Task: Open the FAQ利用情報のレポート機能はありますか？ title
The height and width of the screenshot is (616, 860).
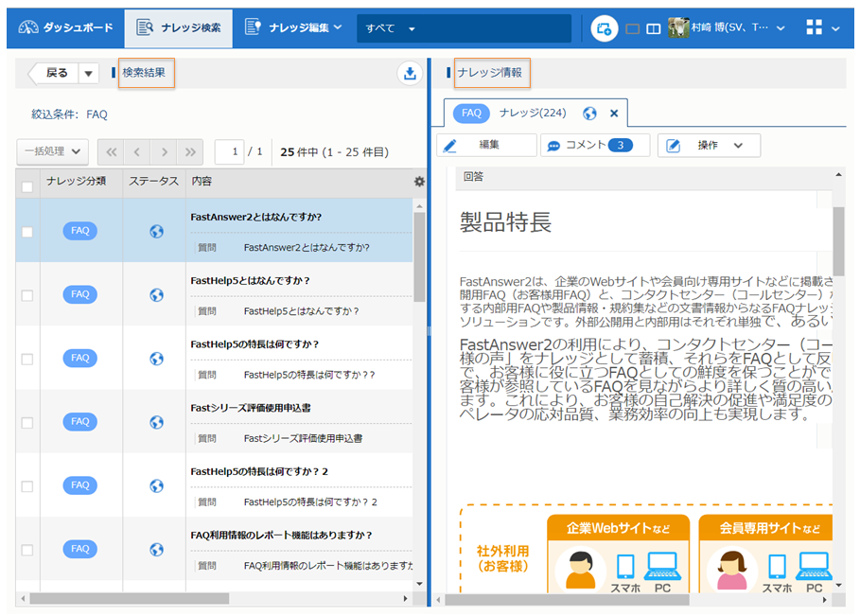Action: 281,536
